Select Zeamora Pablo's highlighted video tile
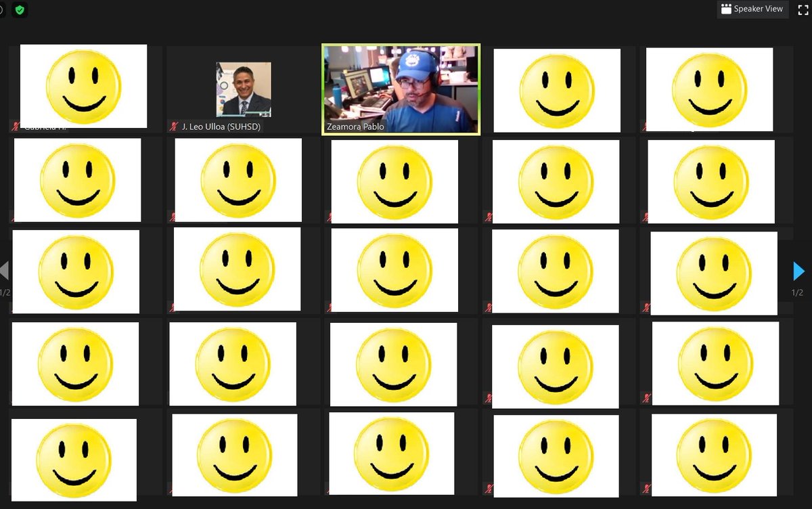Image resolution: width=812 pixels, height=509 pixels. [401, 89]
